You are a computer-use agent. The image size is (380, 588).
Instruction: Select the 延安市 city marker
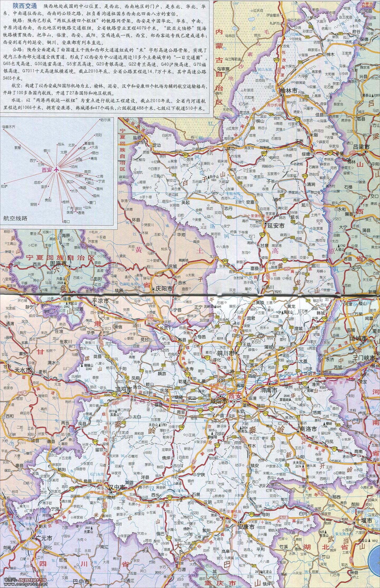point(265,223)
